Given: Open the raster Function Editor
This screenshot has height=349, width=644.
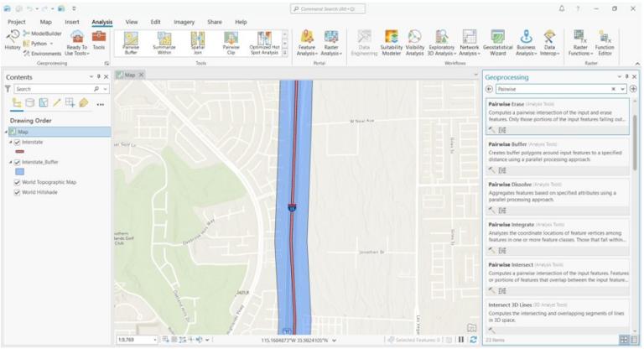Looking at the screenshot, I should click(x=605, y=43).
